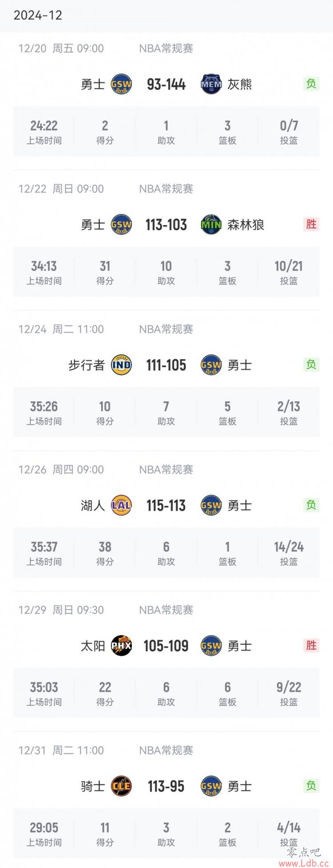Click Warriors GSW logo in 12/20 game
This screenshot has height=868, width=333.
[121, 84]
